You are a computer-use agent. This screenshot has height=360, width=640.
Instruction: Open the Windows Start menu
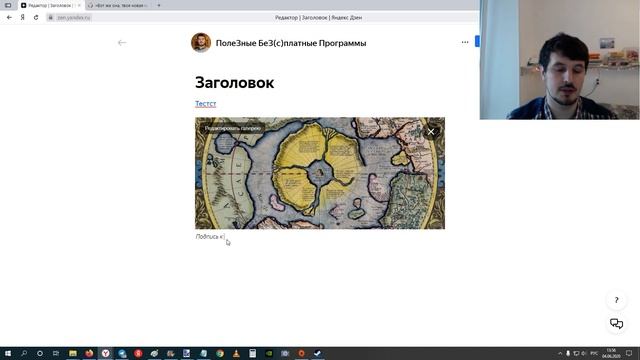click(x=7, y=353)
